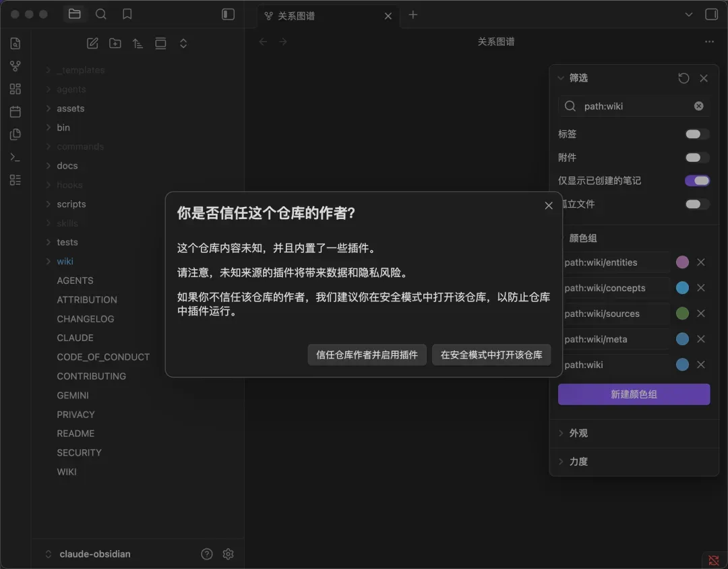Remove path:wiki/sources color group
Viewport: 728px width, 569px height.
[x=701, y=313]
